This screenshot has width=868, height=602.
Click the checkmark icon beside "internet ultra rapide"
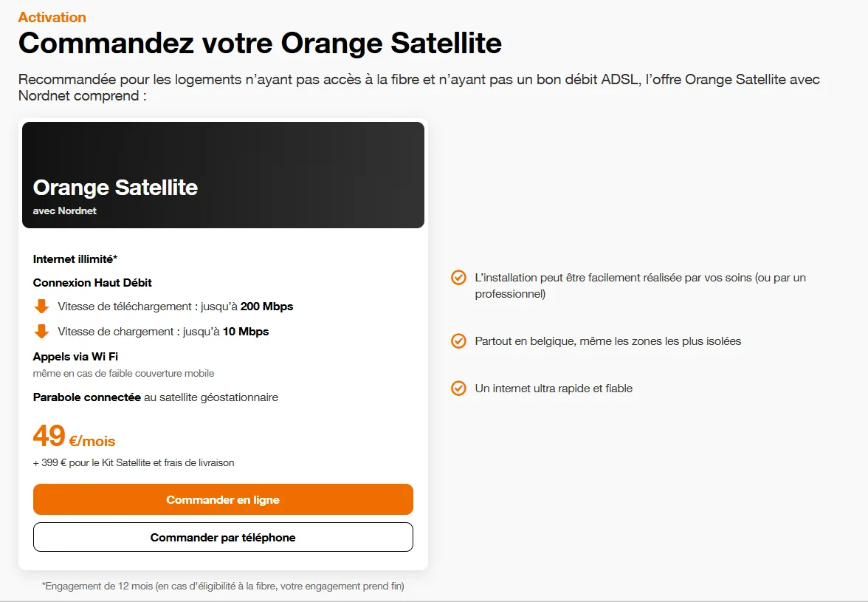pyautogui.click(x=458, y=389)
